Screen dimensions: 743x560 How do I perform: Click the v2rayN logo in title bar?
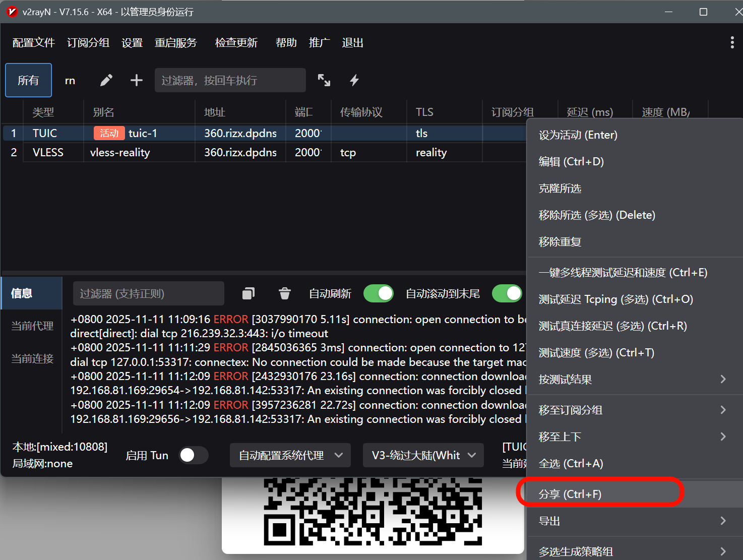click(x=12, y=12)
